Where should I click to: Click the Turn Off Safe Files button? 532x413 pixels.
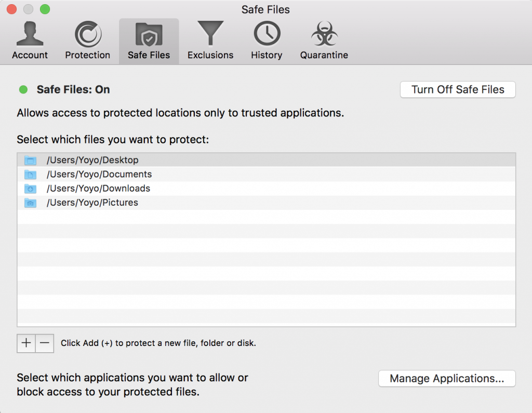click(x=458, y=89)
